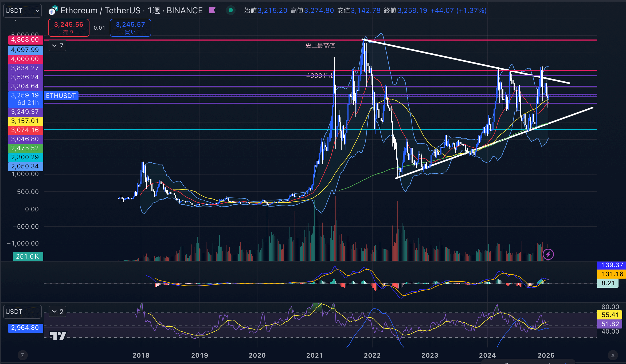Screen dimensions: 626x364
Task: Open the USDT currency dropdown at top
Action: (x=22, y=11)
